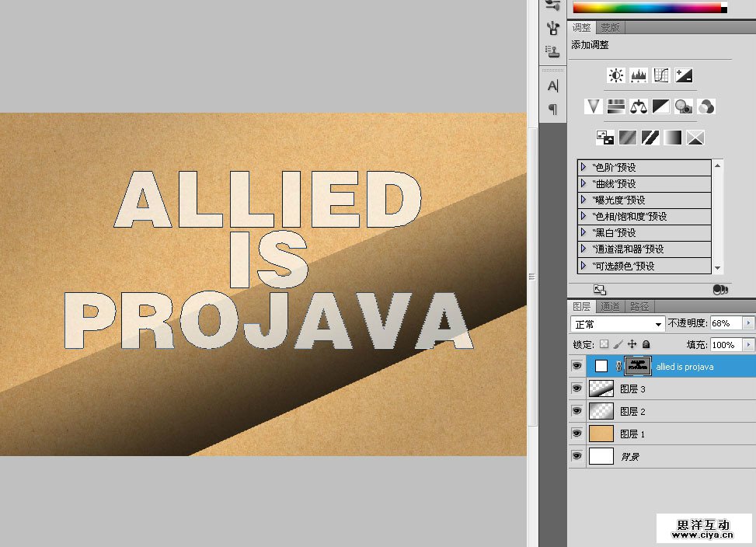The width and height of the screenshot is (756, 547).
Task: Select the Color Balance scales icon
Action: [x=639, y=106]
